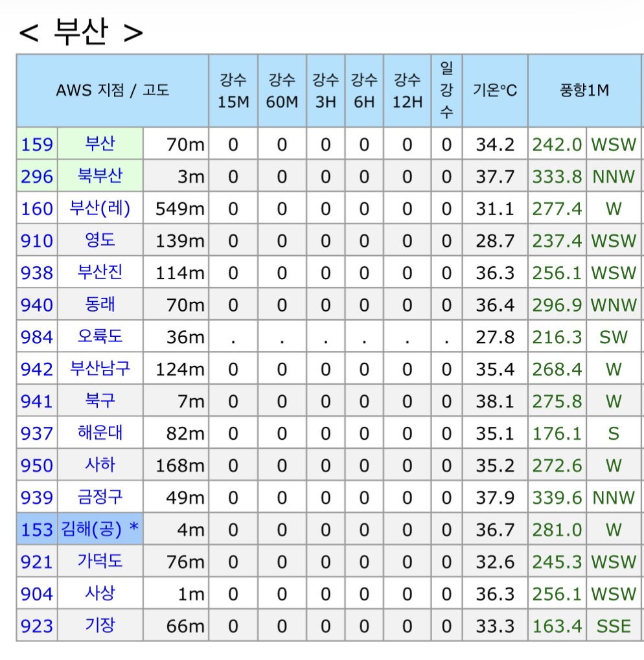644x660 pixels.
Task: Click the 강수 15M column header
Action: (233, 91)
